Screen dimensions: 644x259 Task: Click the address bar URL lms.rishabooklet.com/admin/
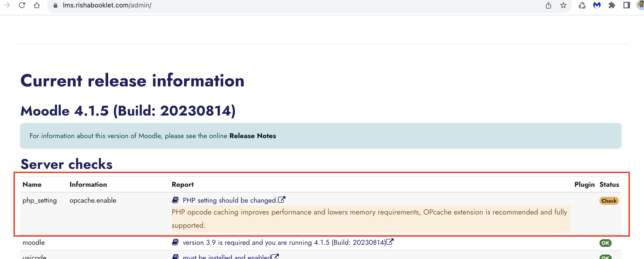pyautogui.click(x=107, y=5)
